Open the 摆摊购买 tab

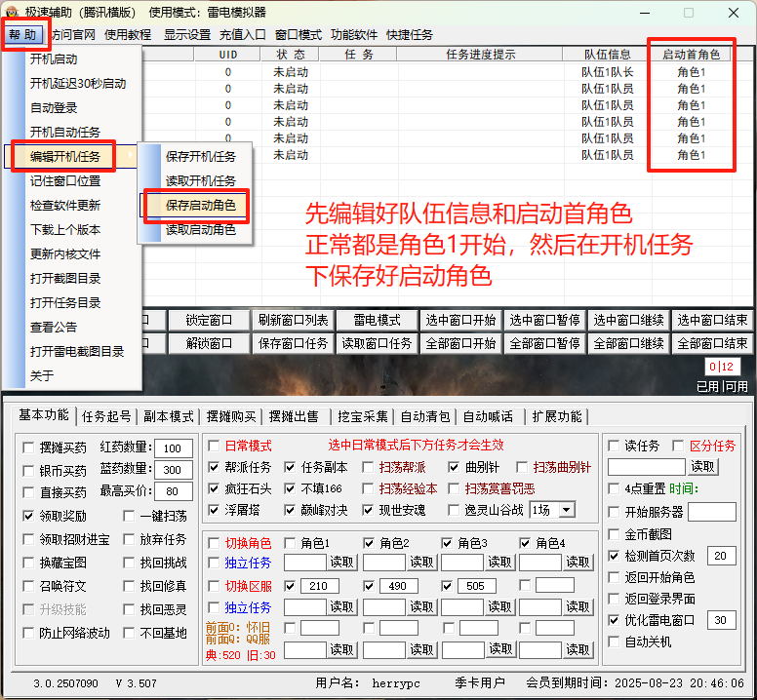click(231, 416)
